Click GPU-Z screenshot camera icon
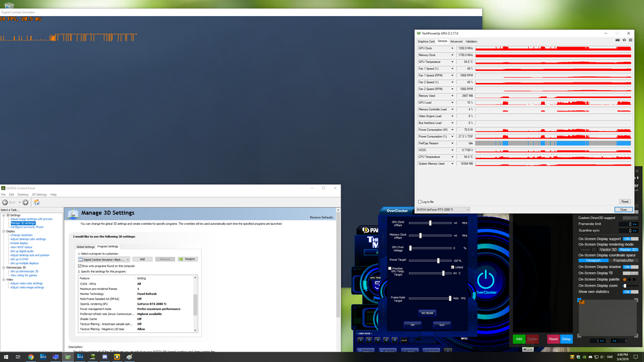Image resolution: width=644 pixels, height=362 pixels. coord(618,41)
